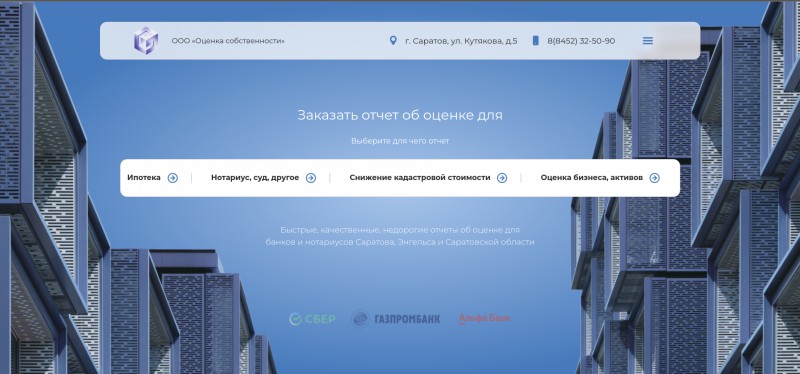Click the address г. Саратов, ул. Кутякова, д.5
Viewport: 800px width, 374px height.
(461, 41)
